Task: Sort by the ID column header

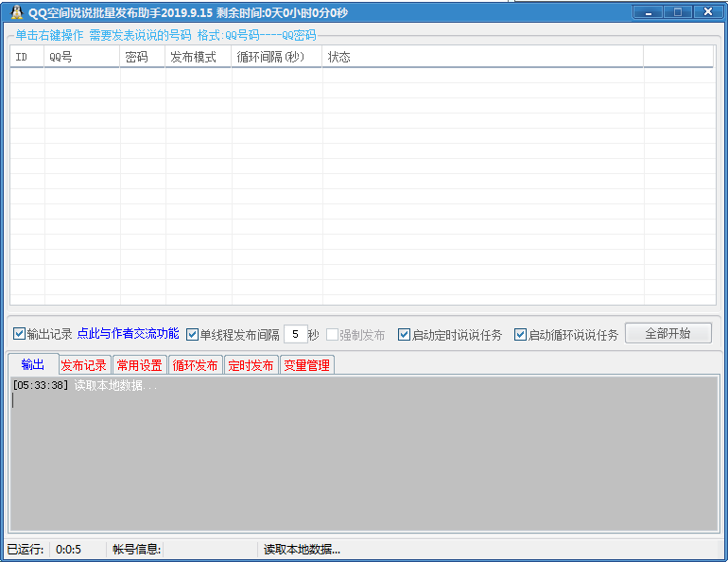Action: [26, 57]
